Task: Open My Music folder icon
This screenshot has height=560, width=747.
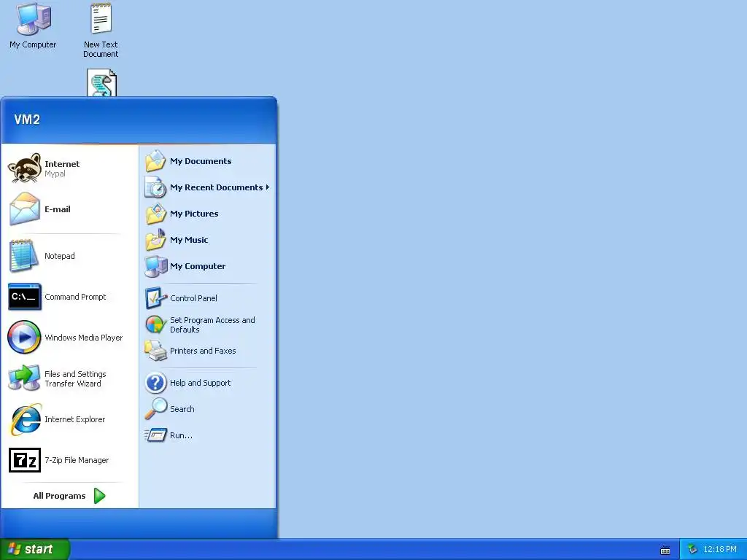Action: click(x=155, y=239)
